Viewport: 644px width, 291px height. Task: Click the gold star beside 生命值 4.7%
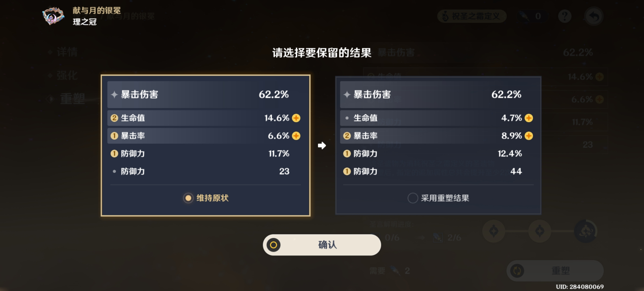click(x=529, y=118)
